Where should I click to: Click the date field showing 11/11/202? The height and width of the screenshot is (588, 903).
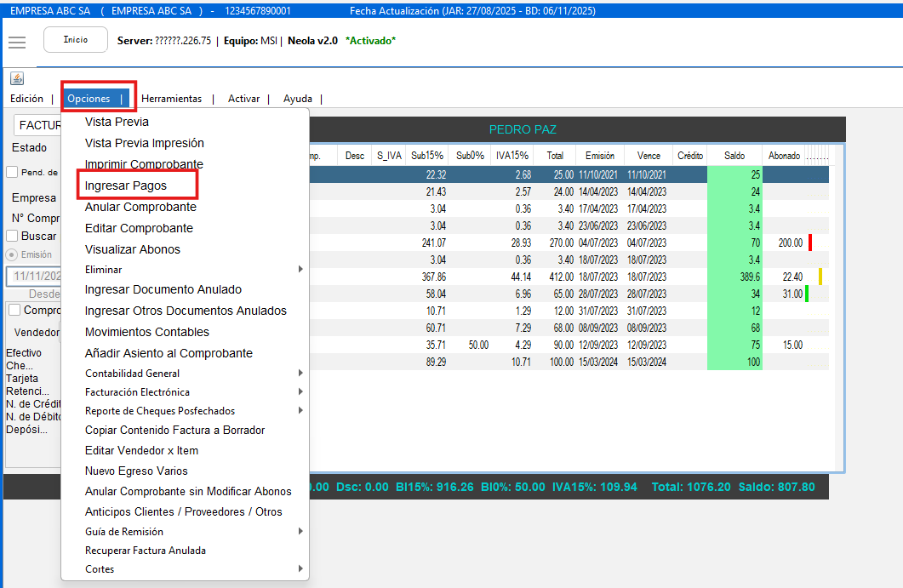click(x=34, y=277)
